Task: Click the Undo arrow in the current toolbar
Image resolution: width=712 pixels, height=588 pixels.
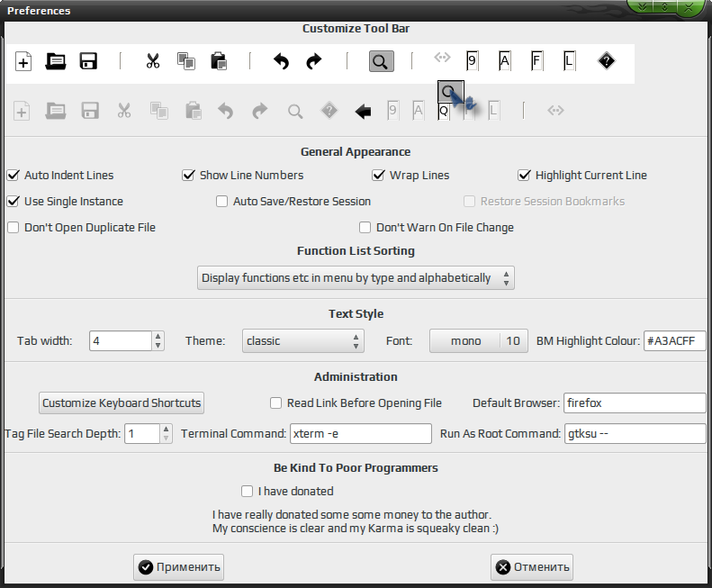Action: pyautogui.click(x=281, y=61)
